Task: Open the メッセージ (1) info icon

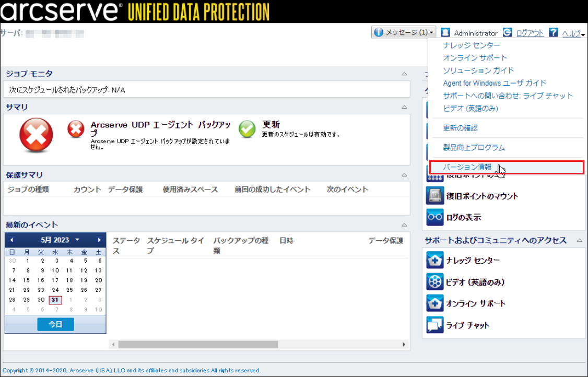Action: [379, 32]
